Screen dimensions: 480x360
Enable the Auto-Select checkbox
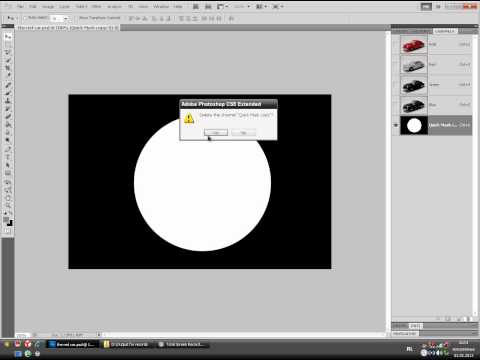25,18
